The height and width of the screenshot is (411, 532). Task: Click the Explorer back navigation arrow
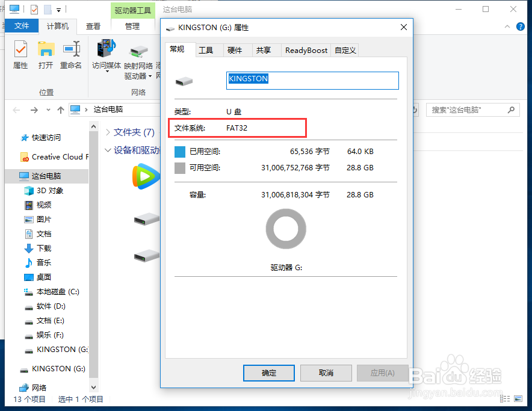[x=16, y=110]
